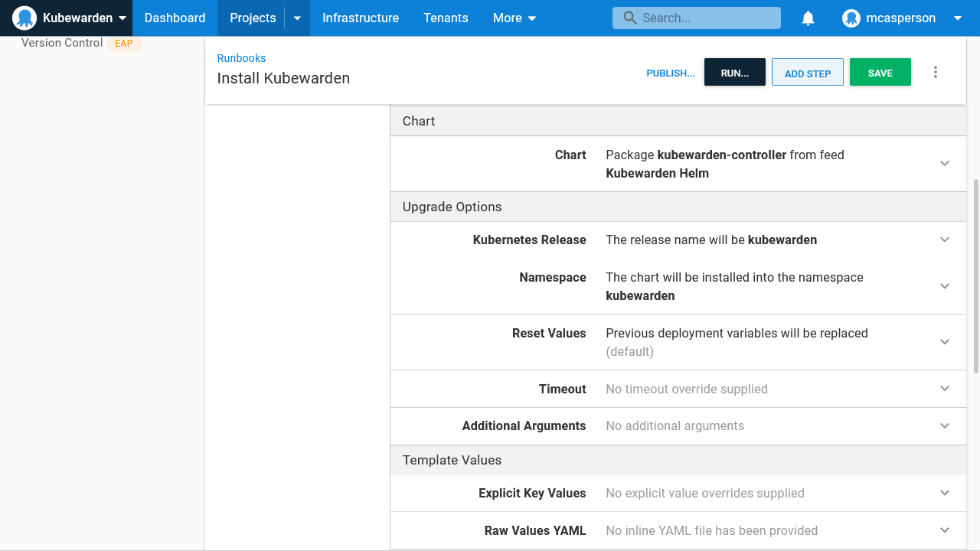Click the SAVE button

pos(880,72)
